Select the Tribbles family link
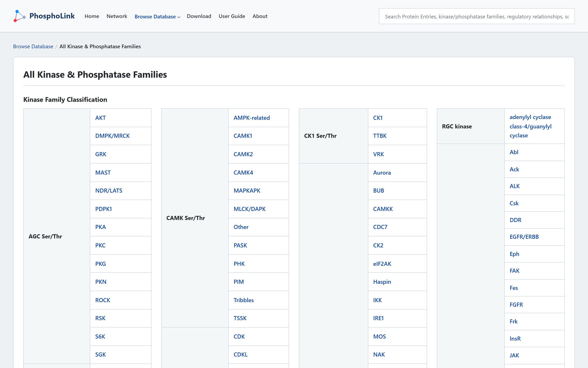This screenshot has height=368, width=588. click(x=243, y=300)
